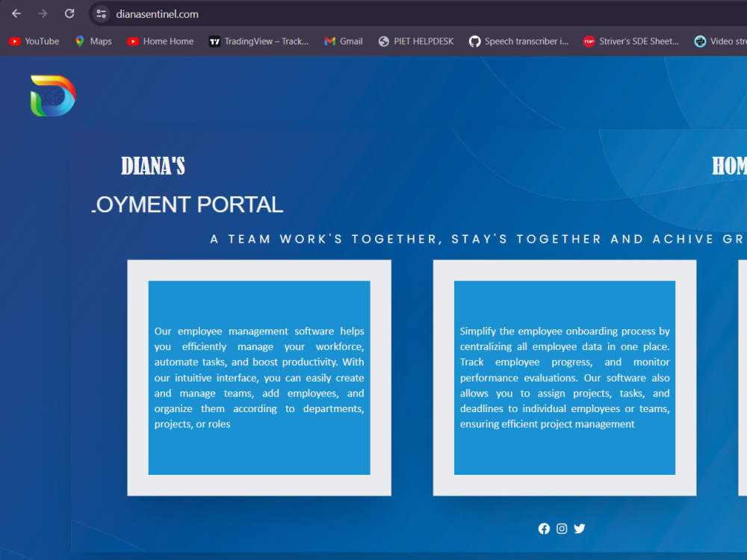Click the browser forward arrow
Screen dimensions: 747x560
43,13
